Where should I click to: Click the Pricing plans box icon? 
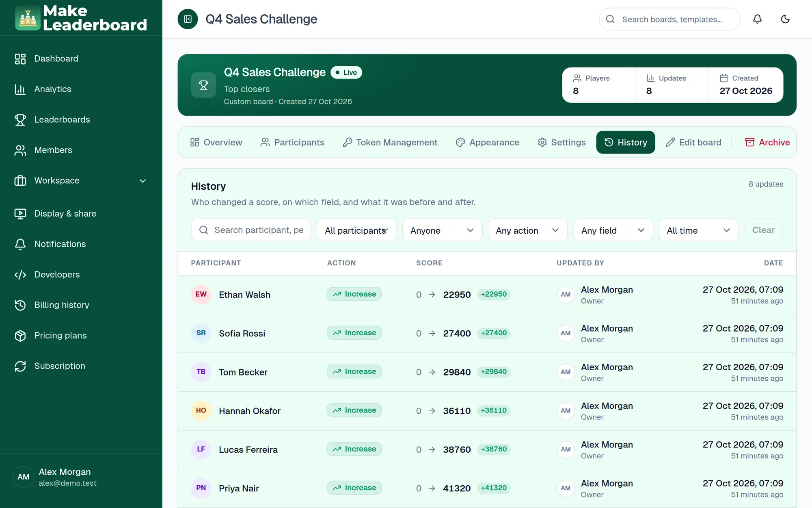point(20,336)
